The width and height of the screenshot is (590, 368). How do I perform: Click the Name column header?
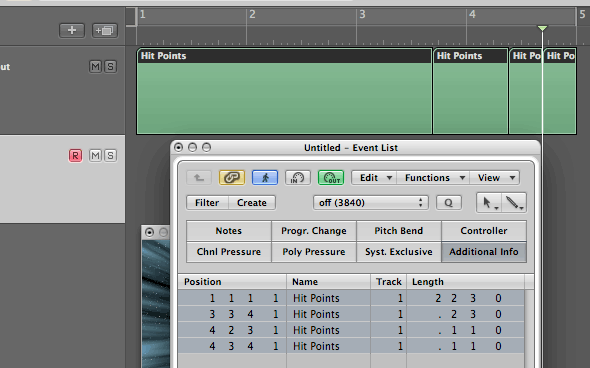click(x=328, y=282)
